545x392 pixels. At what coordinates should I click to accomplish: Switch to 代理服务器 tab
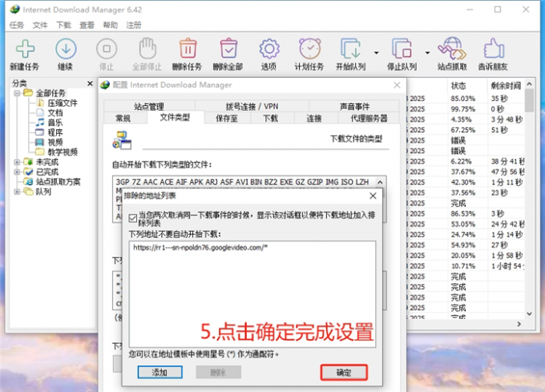(x=369, y=118)
